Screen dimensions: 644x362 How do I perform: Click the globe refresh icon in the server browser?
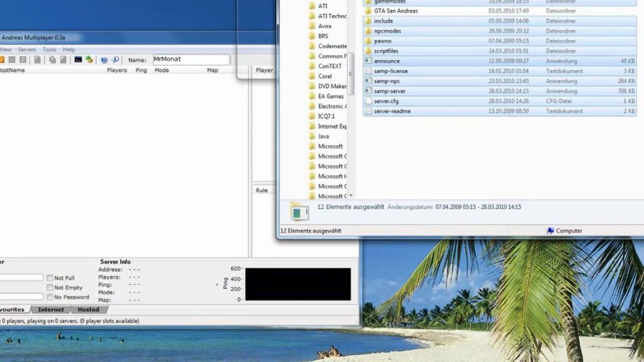104,58
